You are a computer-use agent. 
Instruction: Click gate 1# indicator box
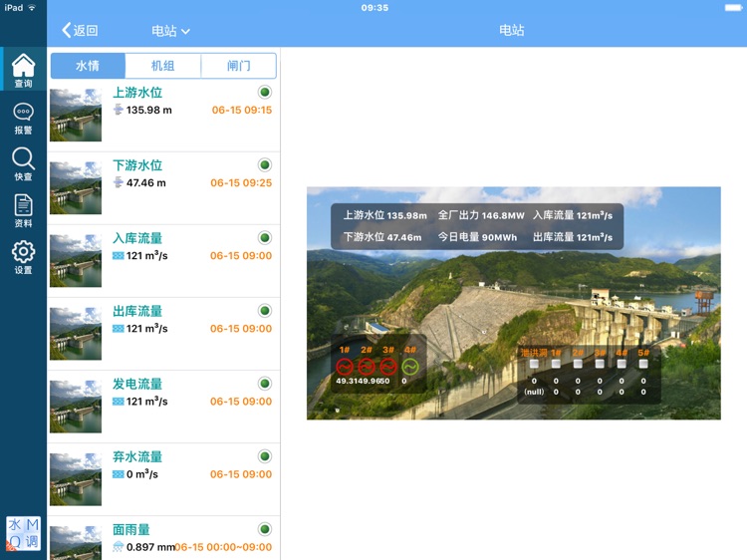click(x=556, y=364)
